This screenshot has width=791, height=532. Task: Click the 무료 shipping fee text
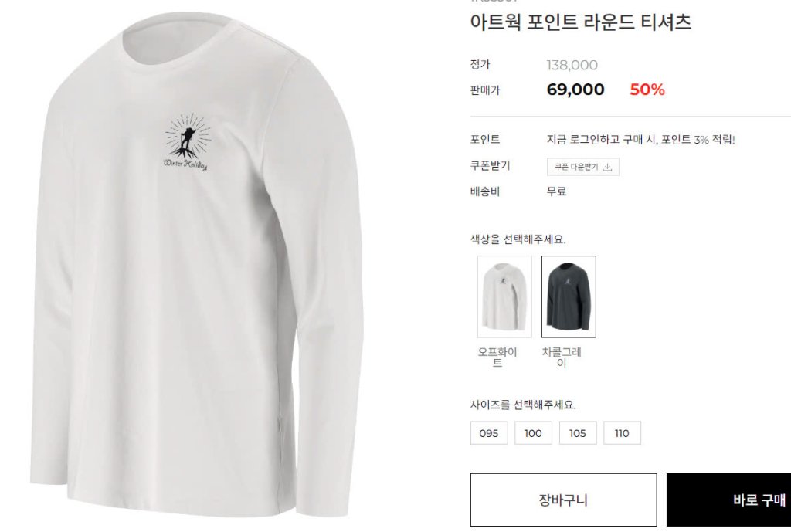[556, 191]
